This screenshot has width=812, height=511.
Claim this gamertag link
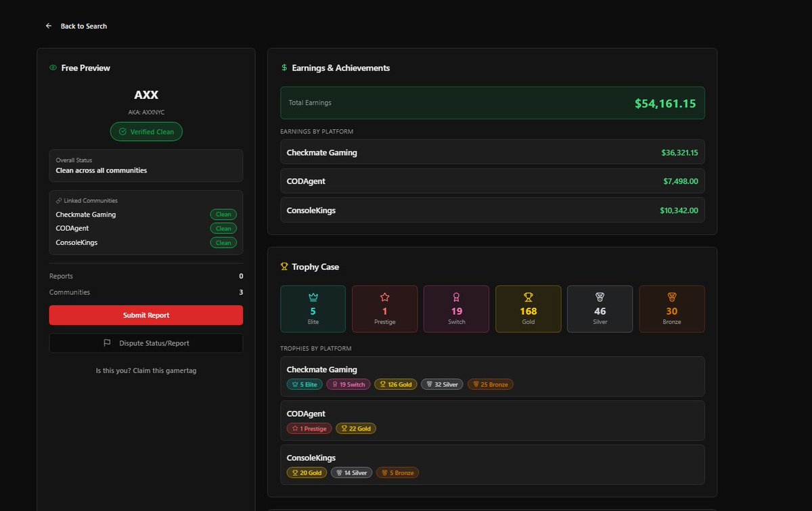(x=146, y=370)
